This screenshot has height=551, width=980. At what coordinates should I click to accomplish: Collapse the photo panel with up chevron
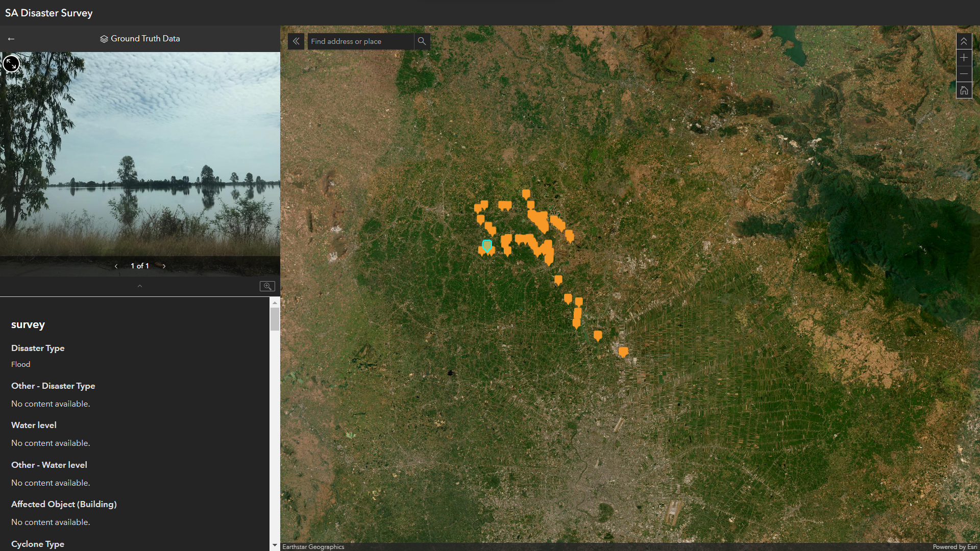140,286
